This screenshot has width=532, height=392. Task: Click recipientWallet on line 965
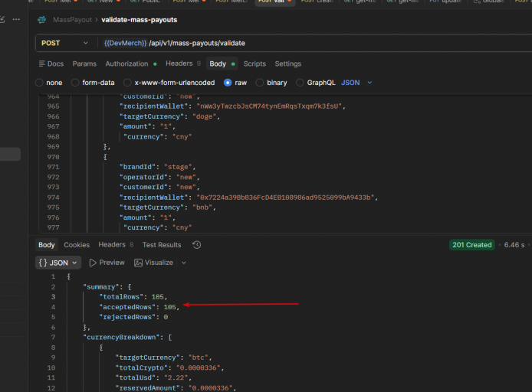(232, 106)
